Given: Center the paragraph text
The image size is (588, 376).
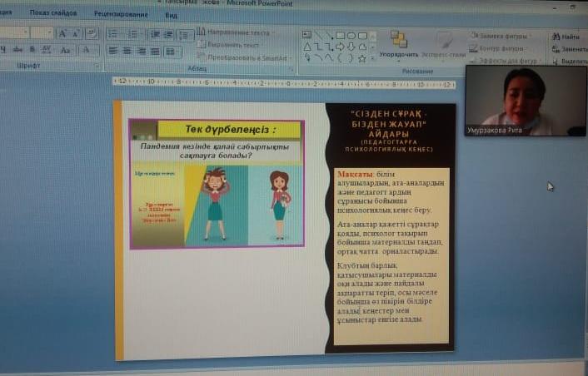Looking at the screenshot, I should pos(127,51).
